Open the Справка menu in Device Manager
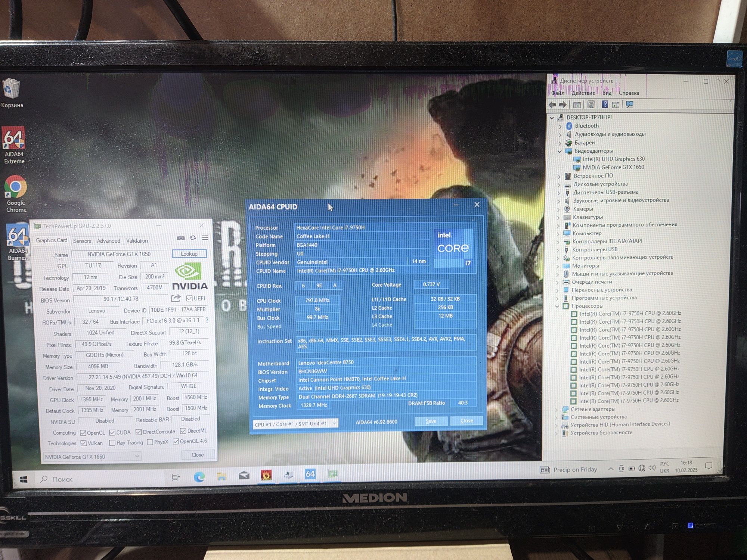This screenshot has height=560, width=747. [x=629, y=93]
